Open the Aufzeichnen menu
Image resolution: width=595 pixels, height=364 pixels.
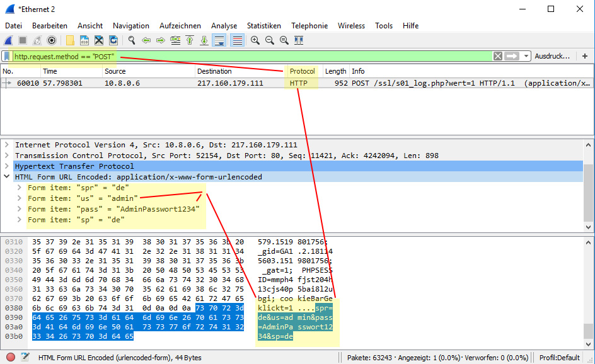pos(180,26)
